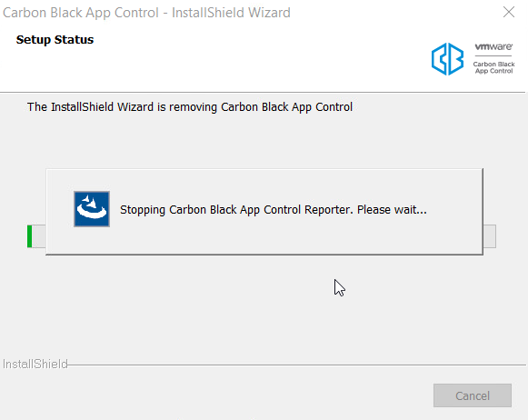Click the horizontal line right of InstallShield label

click(296, 365)
